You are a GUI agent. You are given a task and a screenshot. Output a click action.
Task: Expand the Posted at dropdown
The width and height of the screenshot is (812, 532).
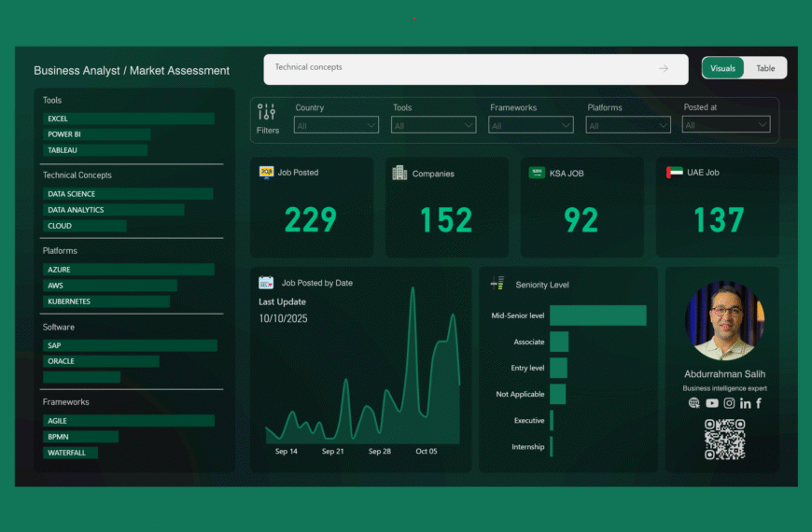725,125
